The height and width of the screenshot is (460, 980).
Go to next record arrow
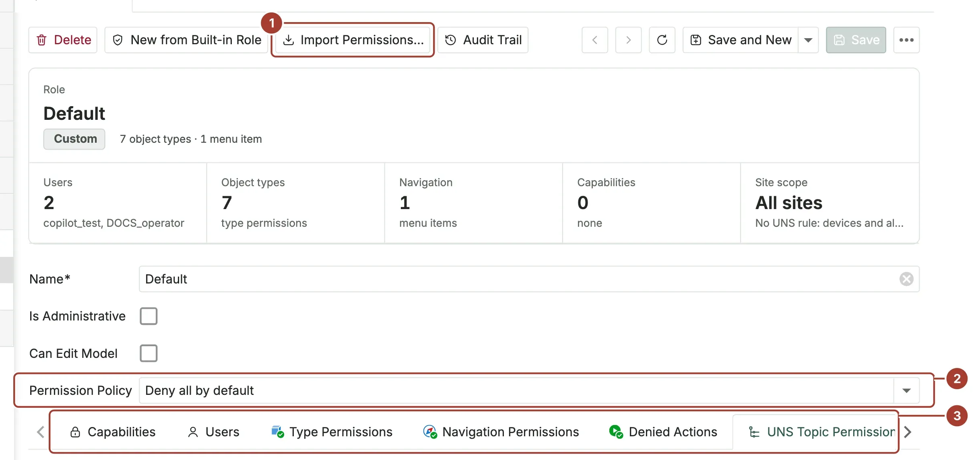[x=628, y=40]
